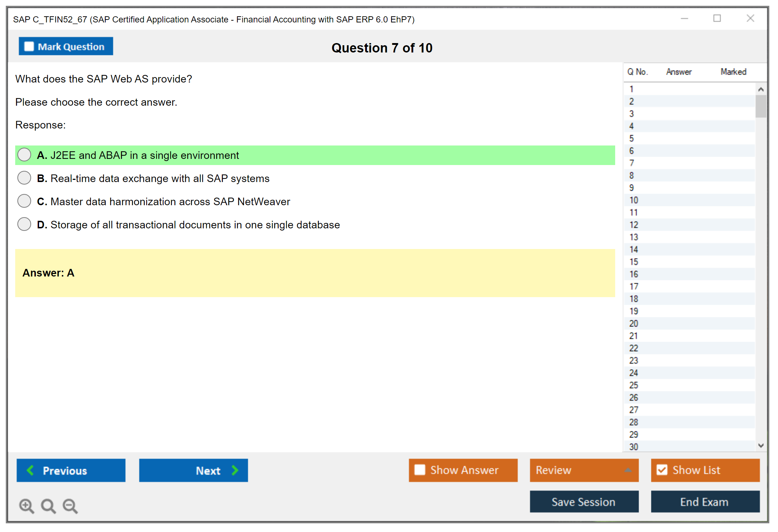The width and height of the screenshot is (778, 532).
Task: Click the End Exam button
Action: (705, 502)
